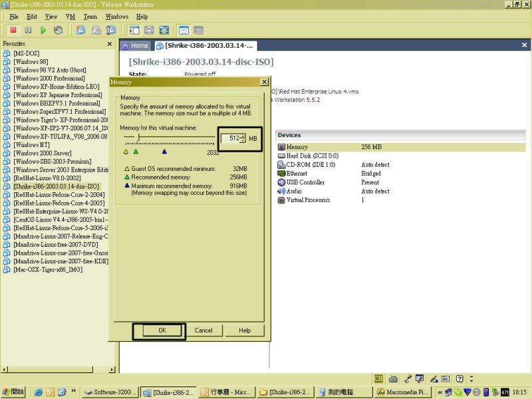Select the USB Controller device

(301, 182)
